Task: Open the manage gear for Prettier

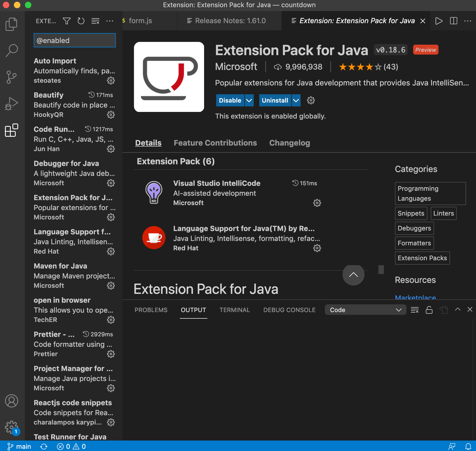Action: [x=111, y=354]
